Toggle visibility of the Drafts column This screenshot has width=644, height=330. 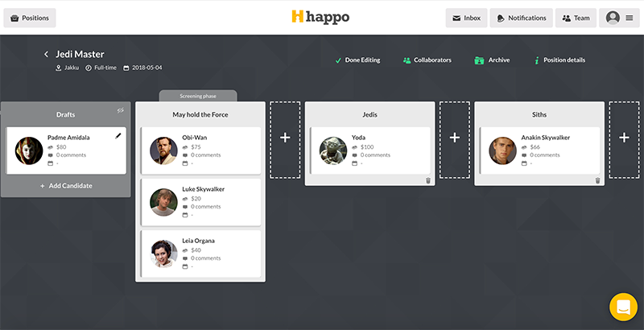click(120, 111)
